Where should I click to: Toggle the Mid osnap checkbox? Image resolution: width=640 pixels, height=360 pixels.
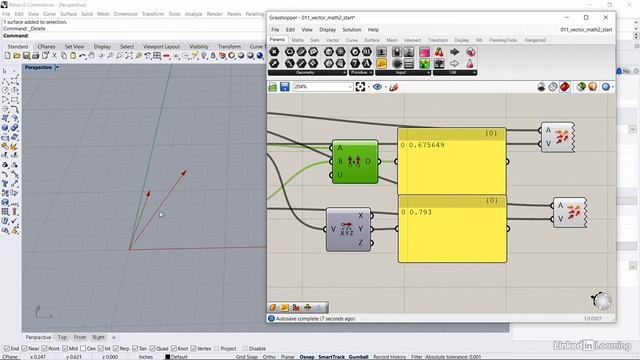click(65, 349)
